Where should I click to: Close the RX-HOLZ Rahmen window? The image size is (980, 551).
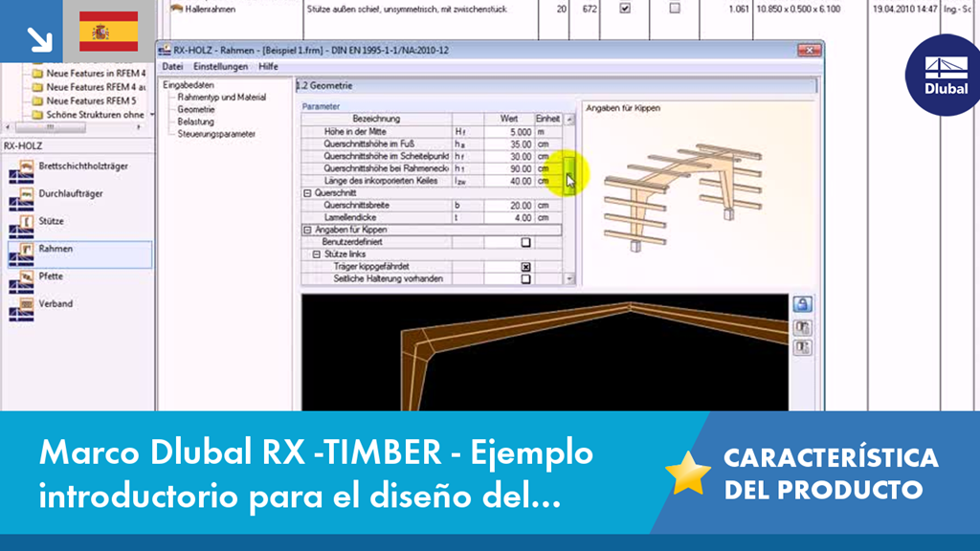(810, 50)
